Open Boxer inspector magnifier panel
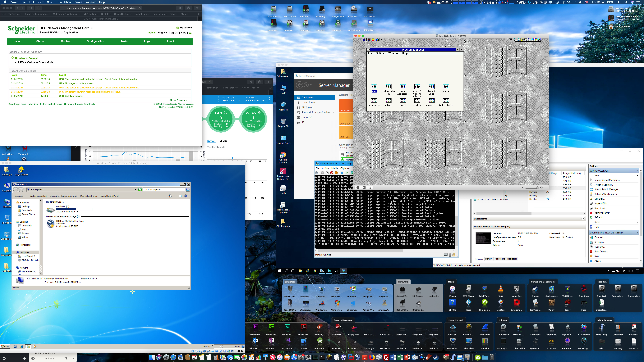This screenshot has width=644, height=362. pyautogui.click(x=358, y=187)
